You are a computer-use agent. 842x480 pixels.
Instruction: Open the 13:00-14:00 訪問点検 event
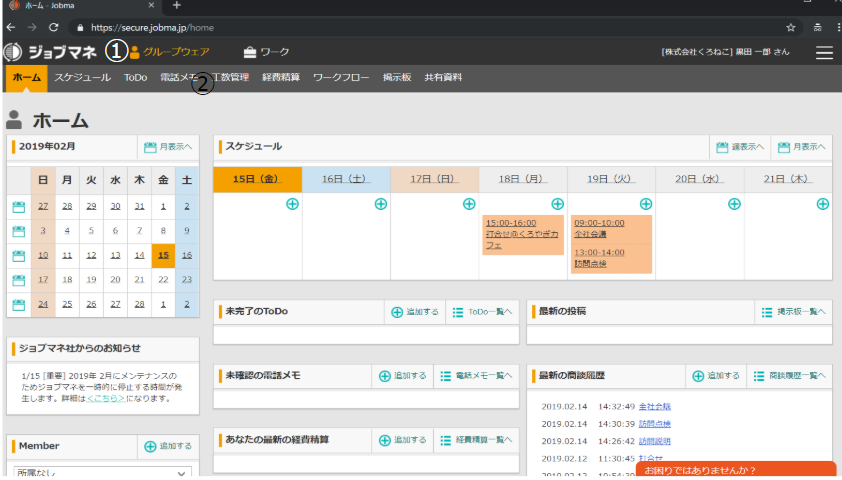click(611, 258)
